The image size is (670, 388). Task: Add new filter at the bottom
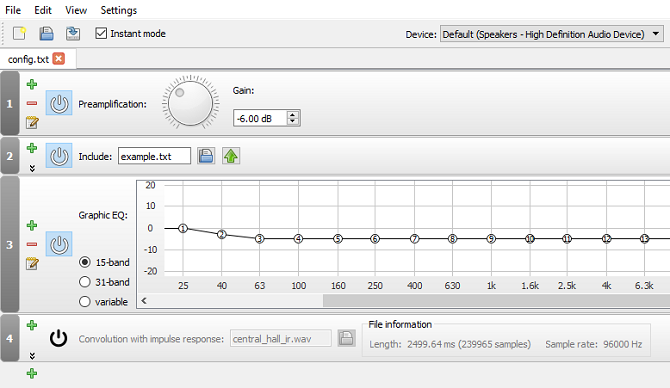click(x=32, y=373)
